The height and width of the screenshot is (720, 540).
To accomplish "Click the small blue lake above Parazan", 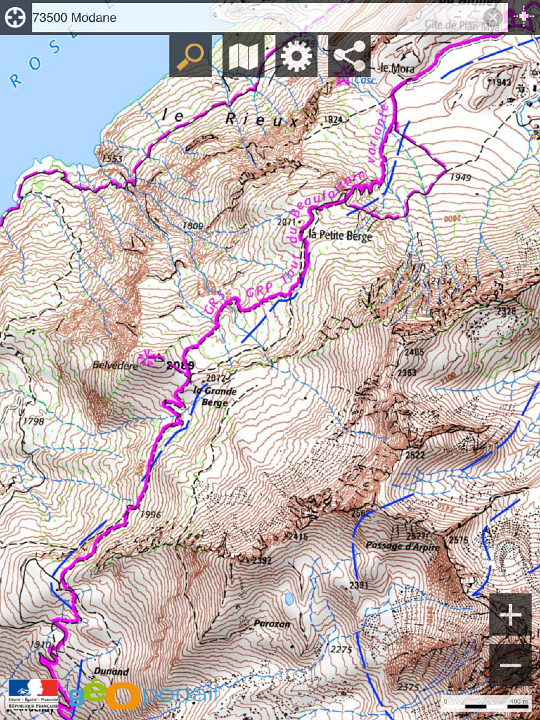I will click(x=289, y=599).
